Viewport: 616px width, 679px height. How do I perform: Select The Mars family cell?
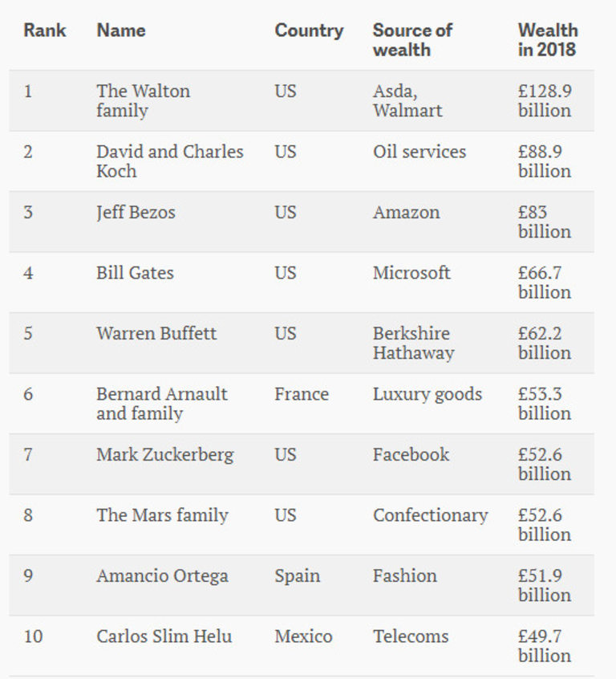[162, 515]
